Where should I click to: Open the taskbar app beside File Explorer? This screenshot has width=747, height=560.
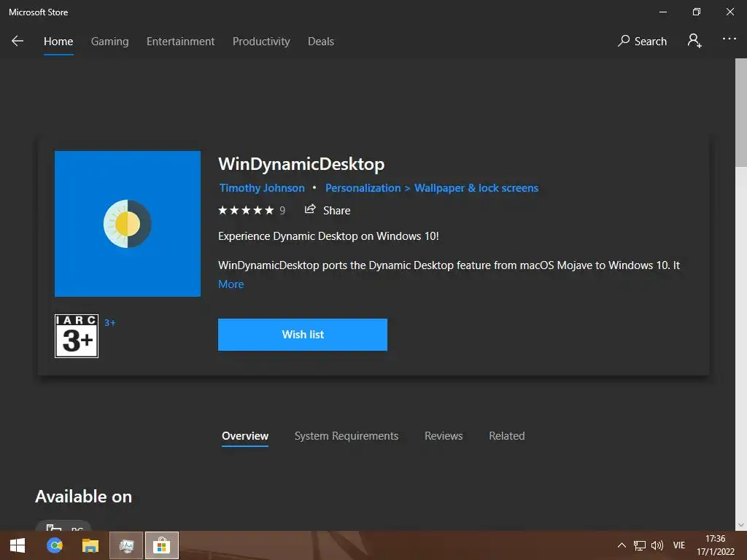pyautogui.click(x=126, y=545)
